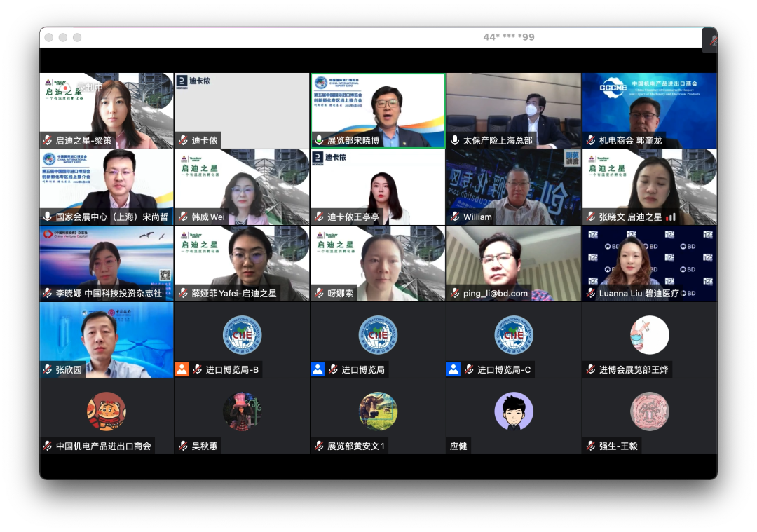Click name label 薛娅菲 Yafei-启迪之星
The image size is (757, 532).
click(x=233, y=293)
